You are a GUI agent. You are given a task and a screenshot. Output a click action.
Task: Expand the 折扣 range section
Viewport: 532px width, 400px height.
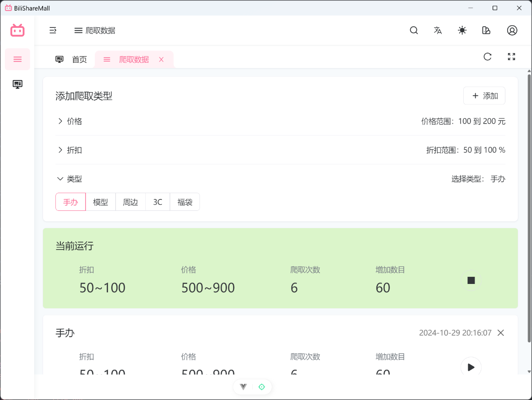coord(70,150)
